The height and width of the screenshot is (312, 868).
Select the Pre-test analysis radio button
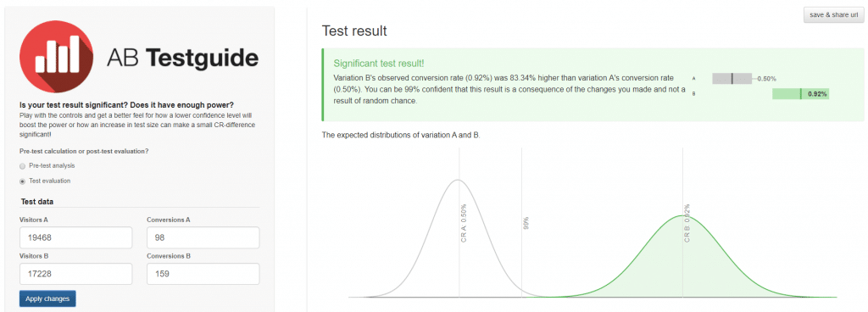(x=22, y=166)
